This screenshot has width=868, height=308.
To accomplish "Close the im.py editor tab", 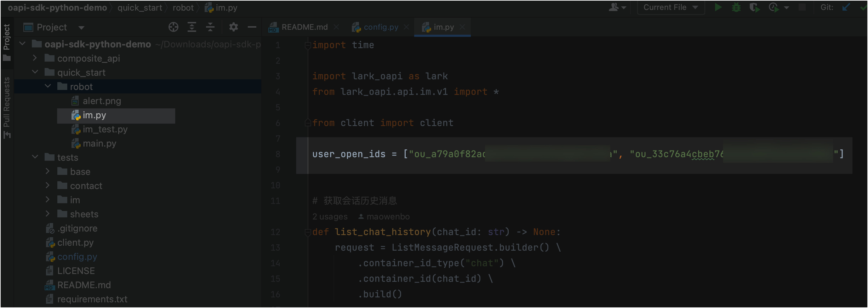I will 462,27.
